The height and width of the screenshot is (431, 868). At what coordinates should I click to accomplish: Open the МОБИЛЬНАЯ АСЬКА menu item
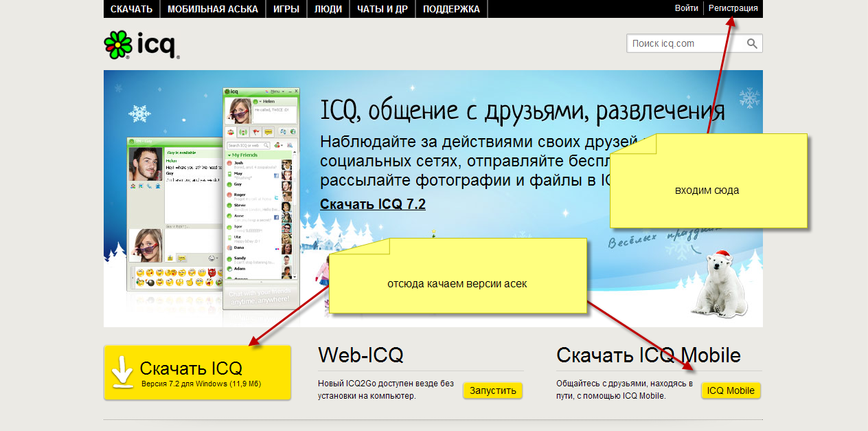(x=212, y=9)
